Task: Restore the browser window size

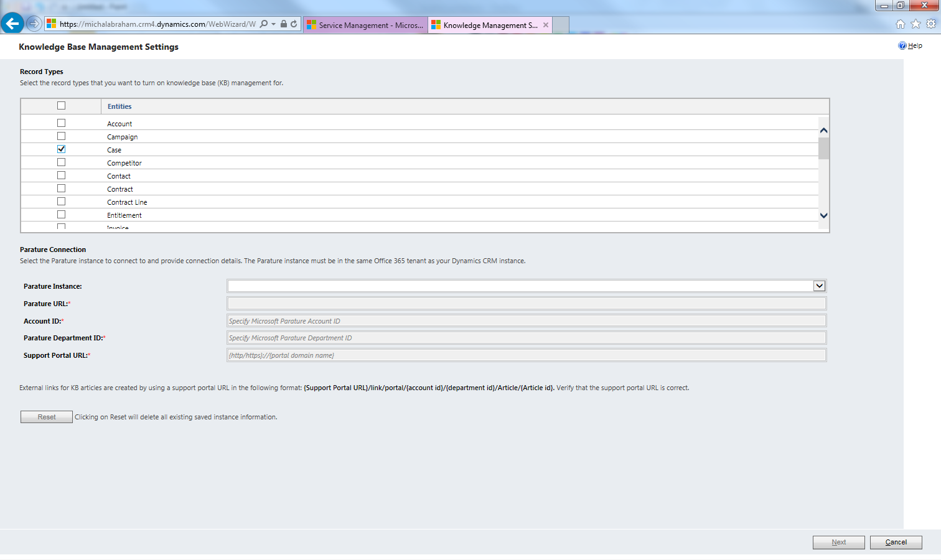Action: 900,5
